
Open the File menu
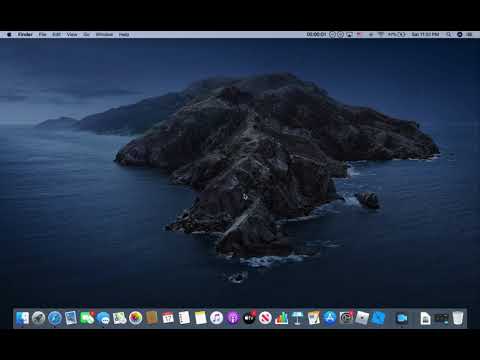(x=42, y=34)
